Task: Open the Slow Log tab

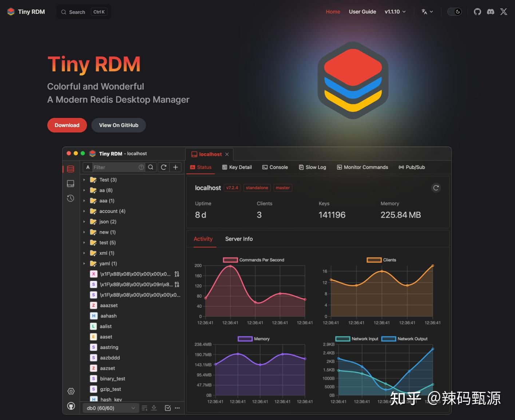Action: click(312, 167)
